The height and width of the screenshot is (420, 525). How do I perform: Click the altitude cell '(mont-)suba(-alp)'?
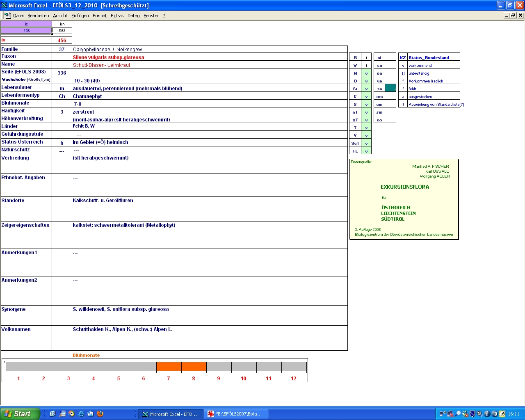click(x=210, y=119)
